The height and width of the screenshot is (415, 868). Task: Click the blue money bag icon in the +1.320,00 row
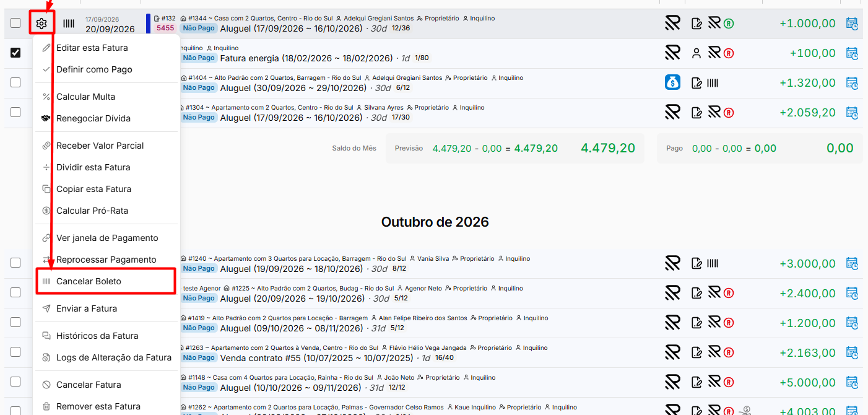coord(673,82)
